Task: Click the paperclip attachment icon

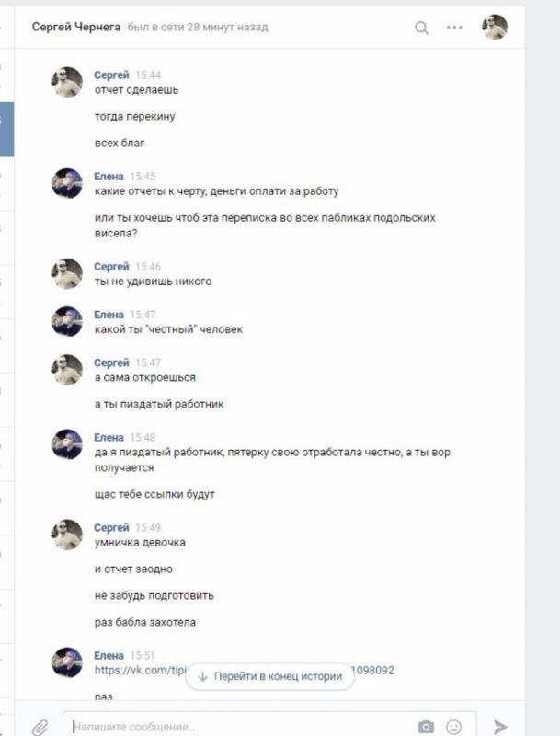Action: click(40, 727)
